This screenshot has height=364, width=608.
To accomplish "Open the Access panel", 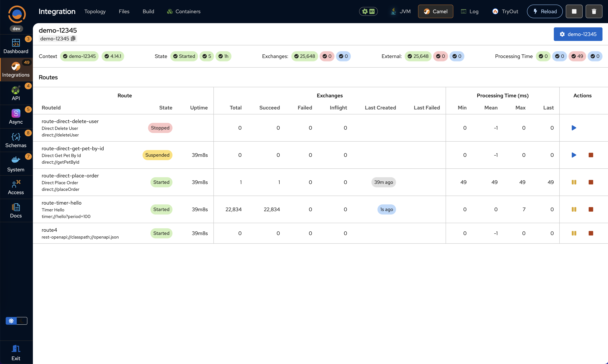I will [x=16, y=187].
